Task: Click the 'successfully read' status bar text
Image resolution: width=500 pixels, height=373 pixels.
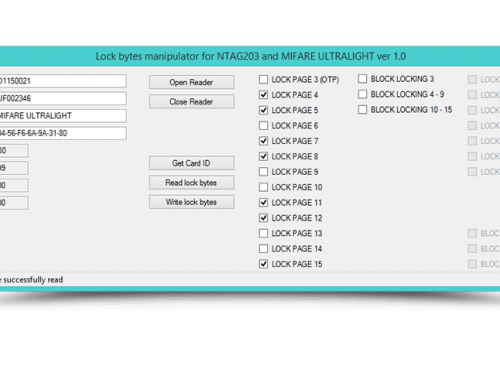Action: [33, 280]
